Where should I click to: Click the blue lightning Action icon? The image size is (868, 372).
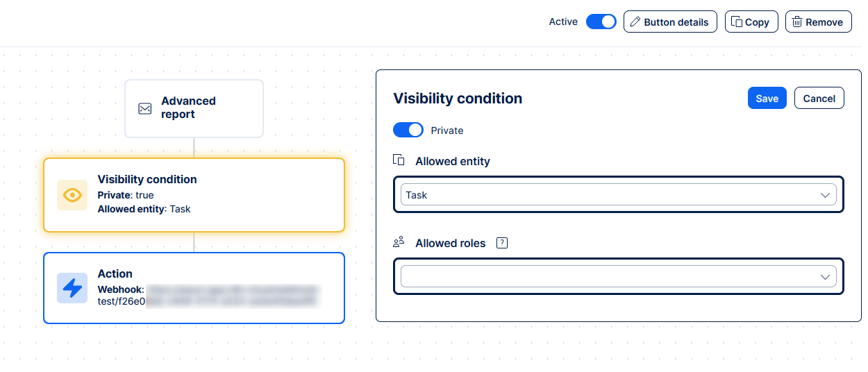tap(72, 288)
